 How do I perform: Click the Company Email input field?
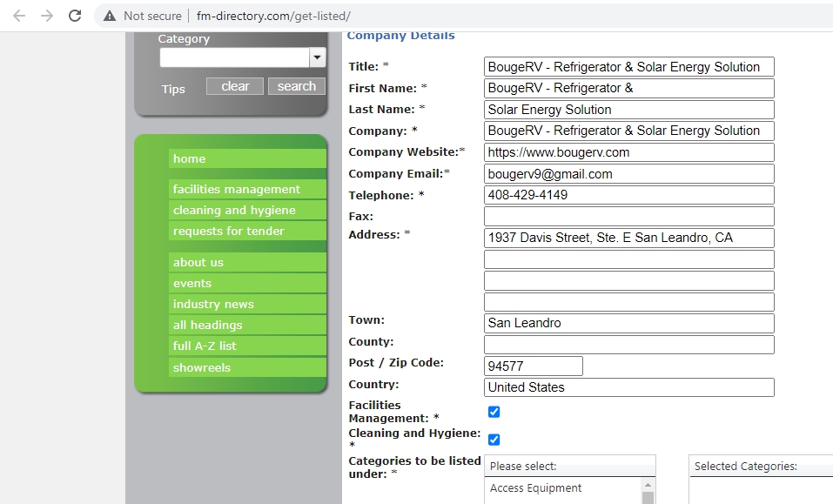[629, 174]
